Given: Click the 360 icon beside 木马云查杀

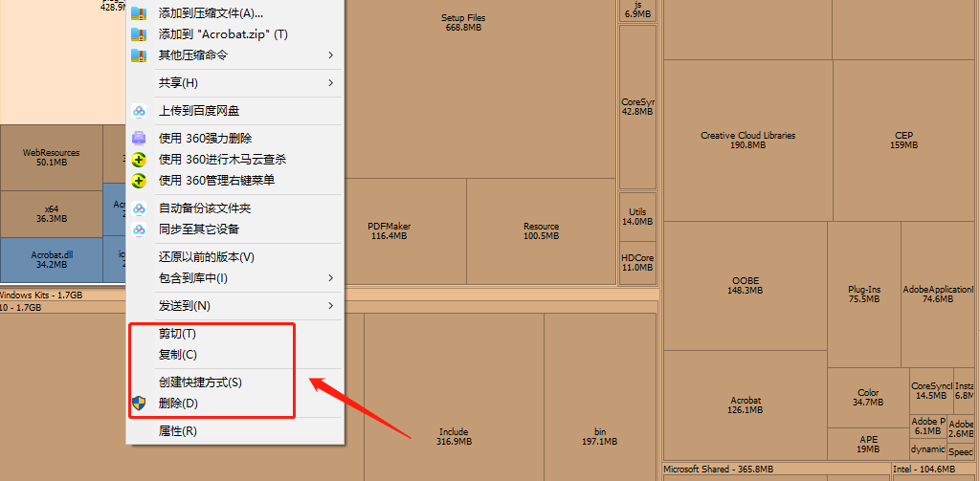Looking at the screenshot, I should [x=139, y=160].
